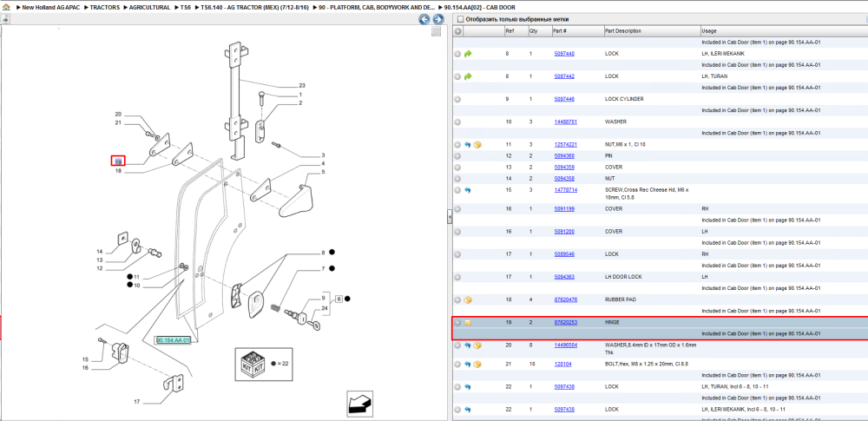
Task: Click blue arrow icon on SCREW 14778714 row
Action: point(467,190)
